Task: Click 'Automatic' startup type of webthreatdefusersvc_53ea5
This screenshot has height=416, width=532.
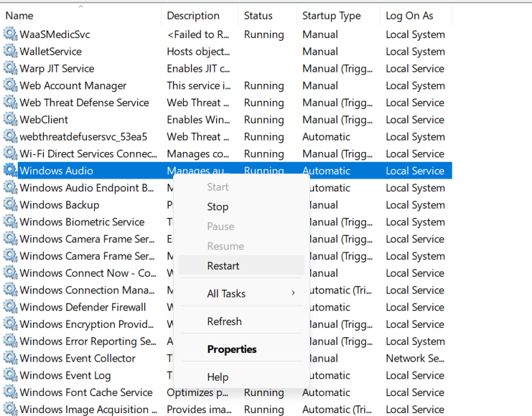Action: 327,136
